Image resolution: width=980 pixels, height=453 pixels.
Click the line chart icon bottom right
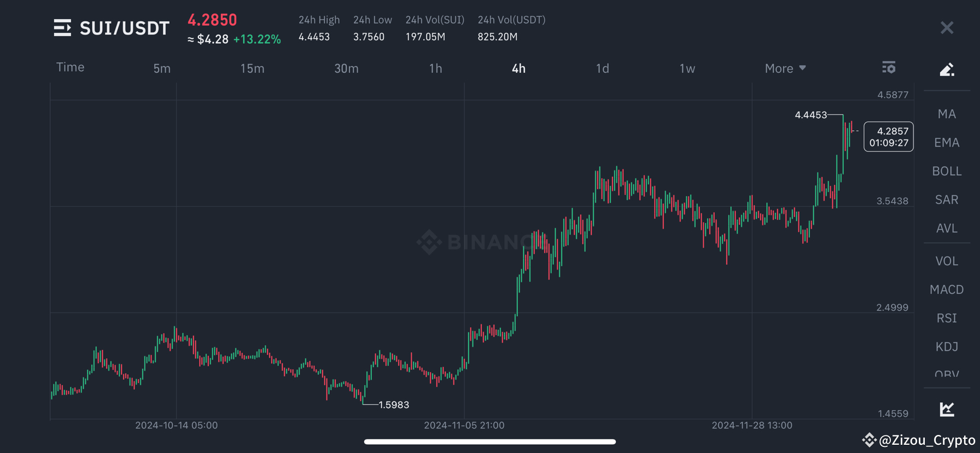[946, 409]
